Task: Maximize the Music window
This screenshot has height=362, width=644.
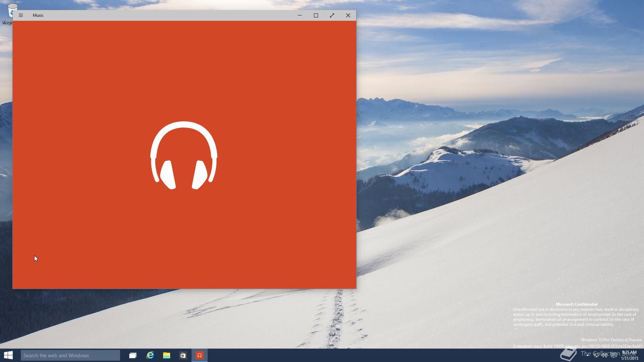Action: pyautogui.click(x=316, y=15)
